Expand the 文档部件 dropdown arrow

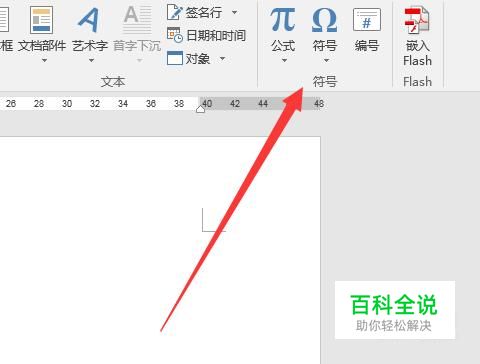point(44,60)
